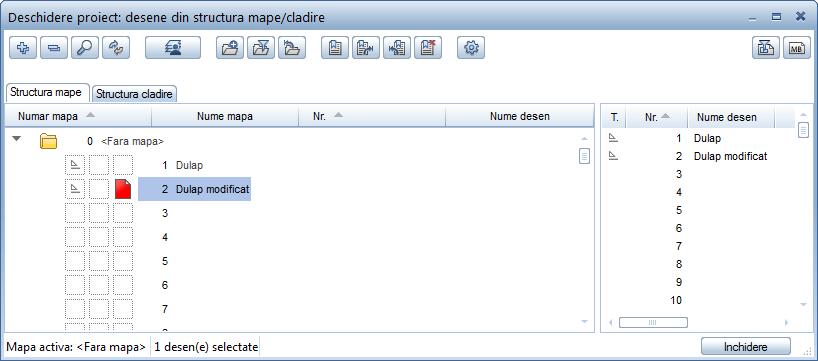The width and height of the screenshot is (818, 361).
Task: Toggle the middle status box of drawing 1 Dulap
Action: click(99, 165)
